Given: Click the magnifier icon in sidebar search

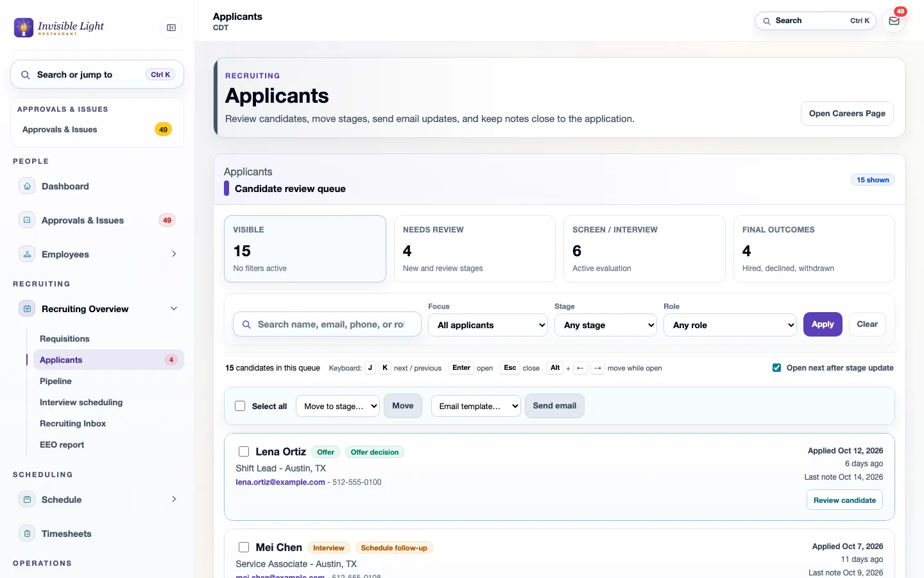Looking at the screenshot, I should pyautogui.click(x=26, y=75).
